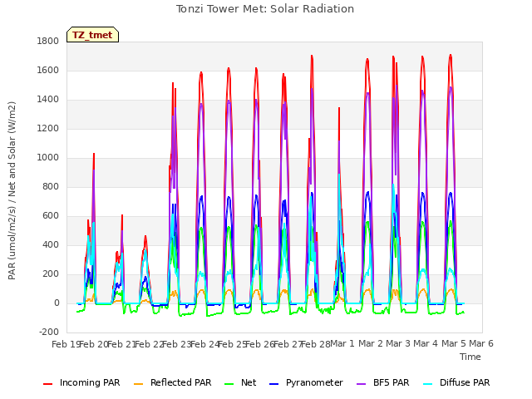The image size is (532, 399).
Task: Click the 200 y-axis tick label
Action: tap(51, 274)
